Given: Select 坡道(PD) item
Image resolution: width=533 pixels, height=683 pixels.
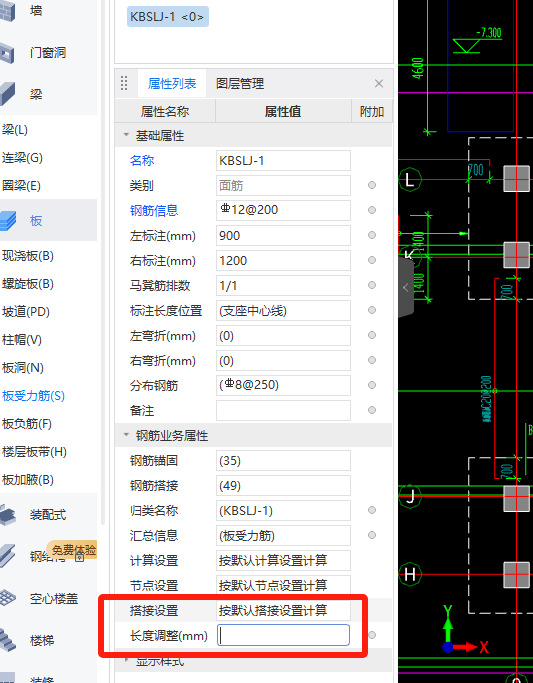Looking at the screenshot, I should pos(26,312).
